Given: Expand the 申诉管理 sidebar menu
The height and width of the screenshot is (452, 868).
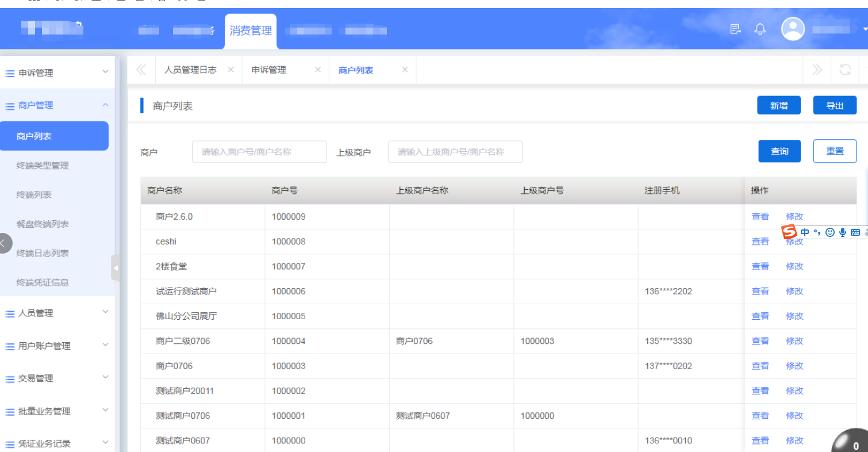Looking at the screenshot, I should (57, 73).
